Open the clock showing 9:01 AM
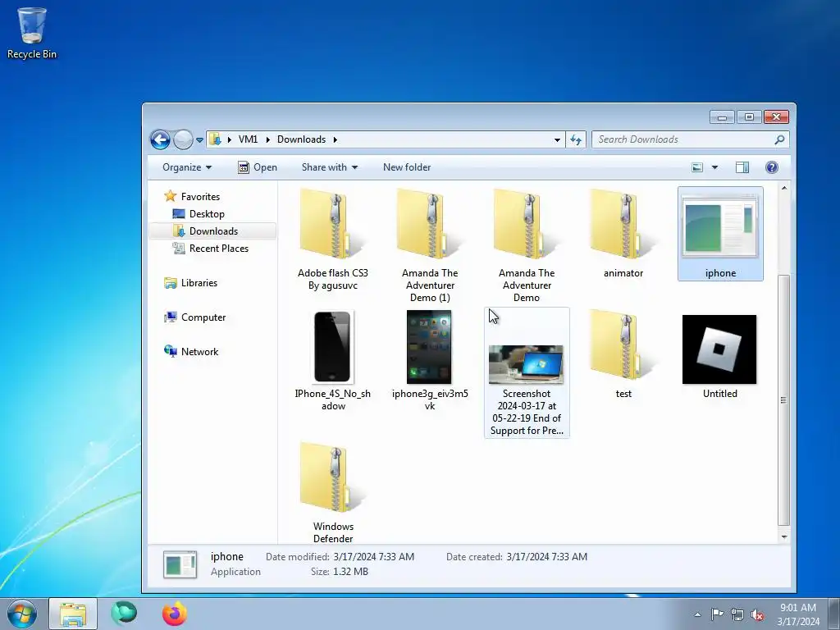This screenshot has width=840, height=630. click(798, 614)
